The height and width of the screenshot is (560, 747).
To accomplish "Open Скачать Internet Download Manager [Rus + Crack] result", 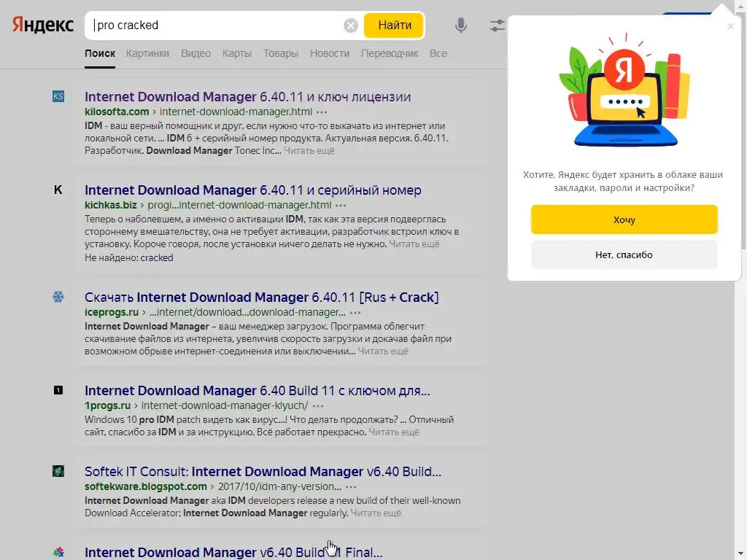I will coord(262,297).
